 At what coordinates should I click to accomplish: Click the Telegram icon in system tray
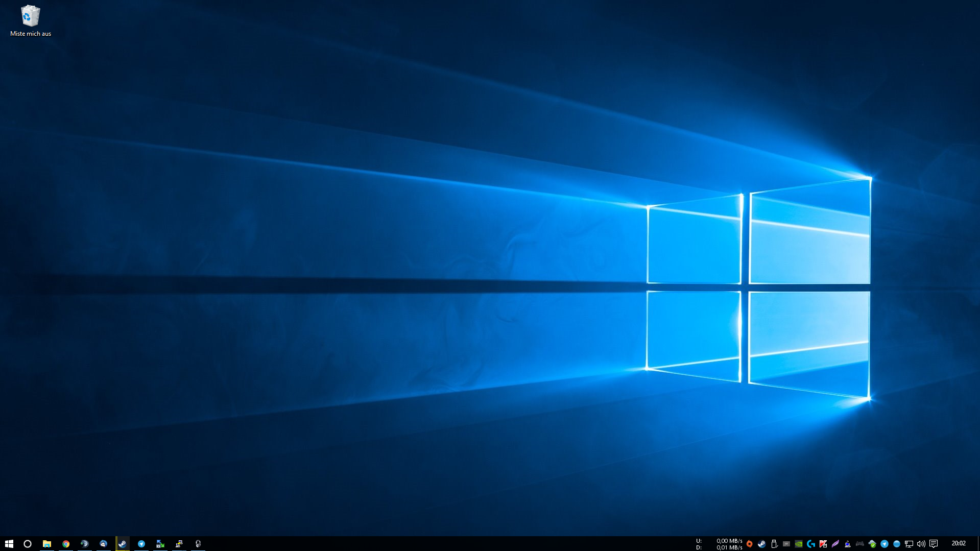(x=884, y=544)
